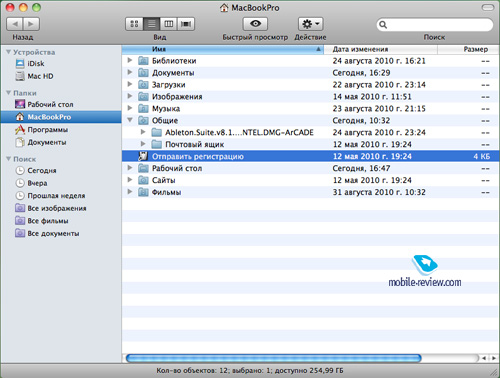Open the Все фильмы smart folder
500x378 pixels.
[x=42, y=221]
